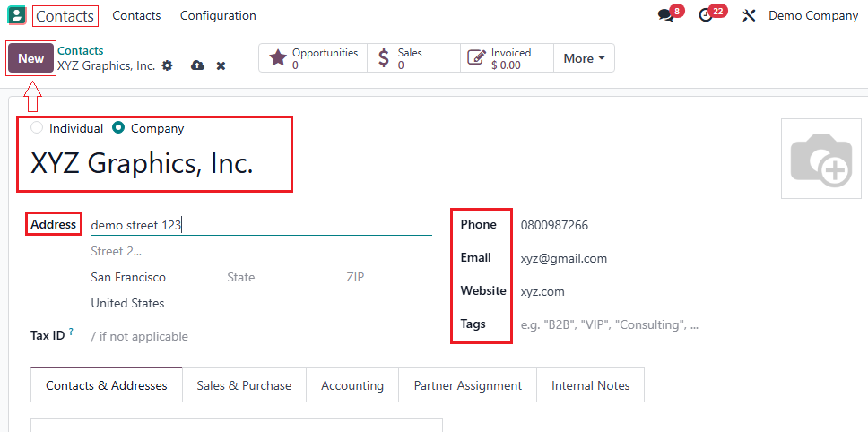The width and height of the screenshot is (868, 432).
Task: Click the discard changes X icon
Action: tap(221, 65)
